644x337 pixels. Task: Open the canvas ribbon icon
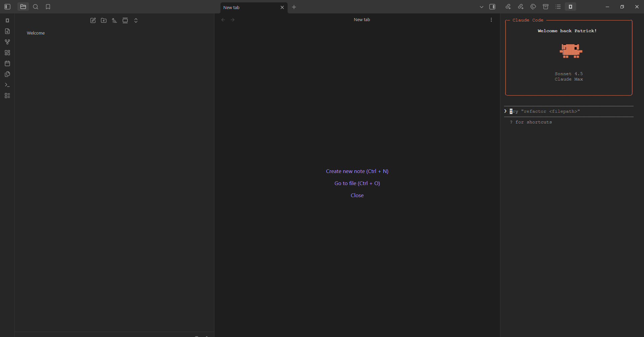coord(7,53)
